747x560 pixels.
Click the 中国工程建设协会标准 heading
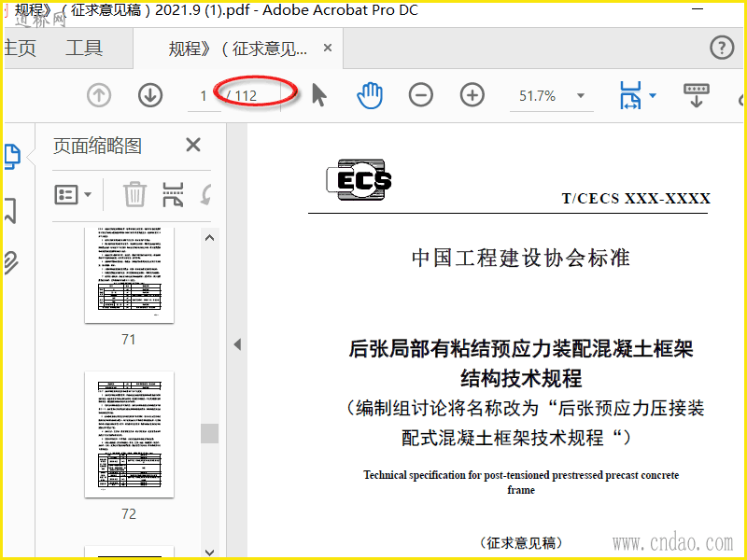click(x=521, y=258)
